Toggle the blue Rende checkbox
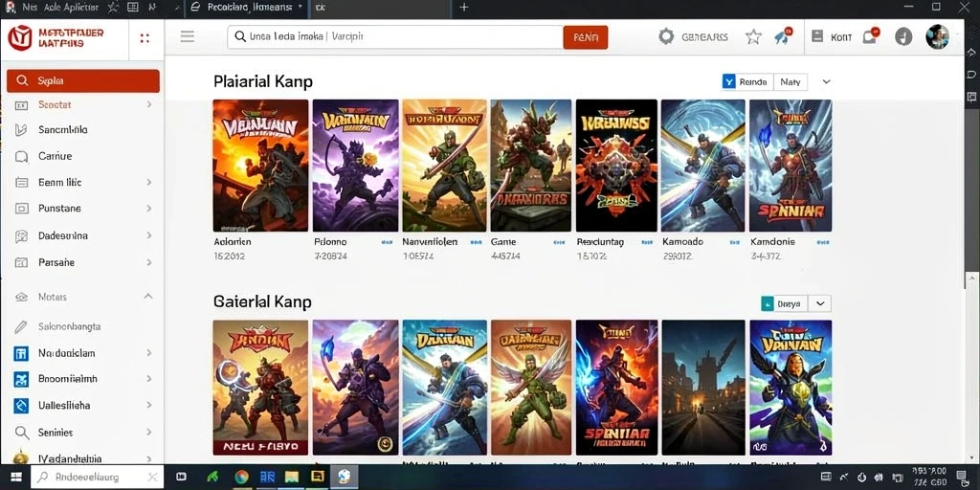Viewport: 980px width, 490px height. click(x=728, y=81)
